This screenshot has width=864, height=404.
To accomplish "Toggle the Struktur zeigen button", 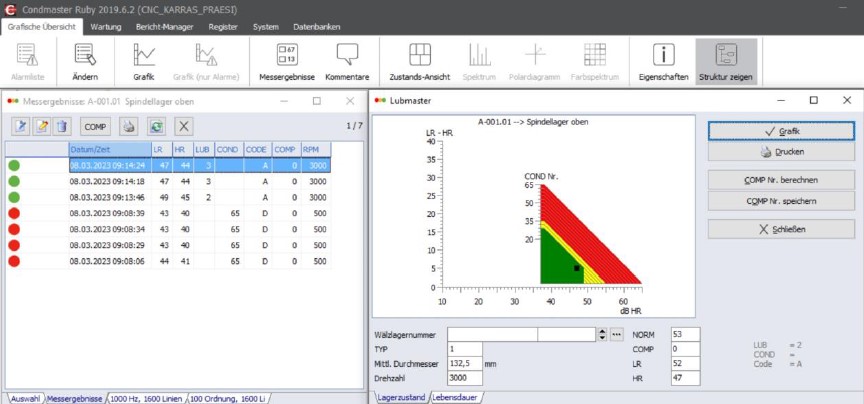I will click(727, 60).
